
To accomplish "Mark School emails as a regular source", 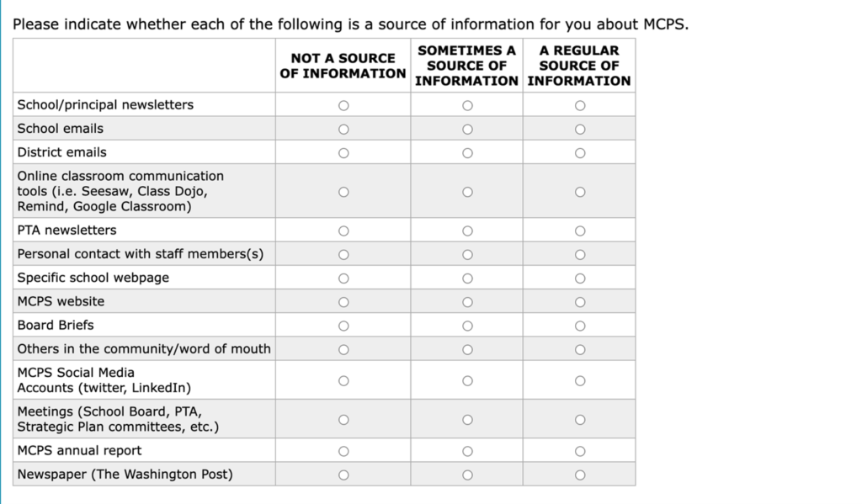I will click(580, 130).
